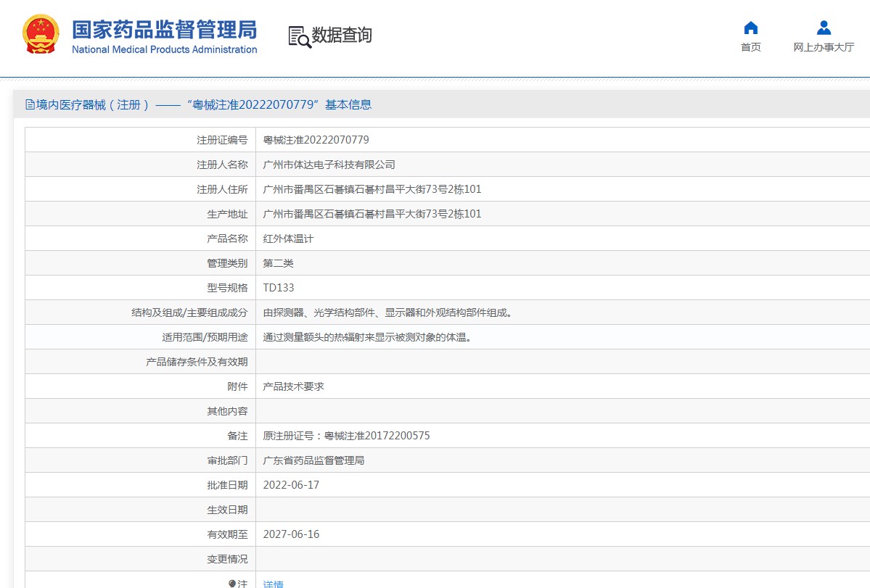Click the 产品名称 row label
The image size is (870, 588).
pos(227,239)
